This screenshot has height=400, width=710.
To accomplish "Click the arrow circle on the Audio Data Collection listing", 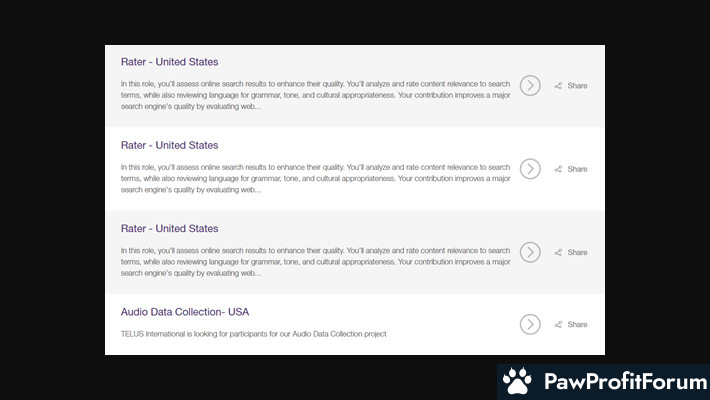I will coord(530,324).
